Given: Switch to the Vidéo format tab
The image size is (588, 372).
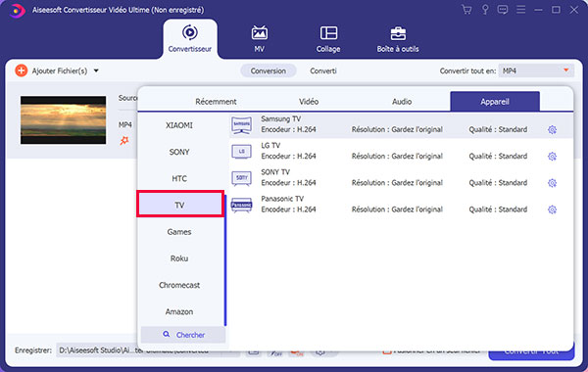Looking at the screenshot, I should click(309, 102).
